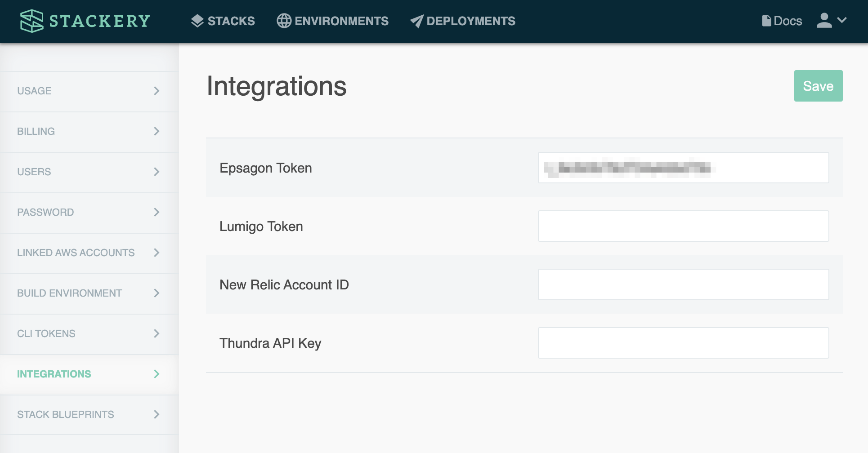The width and height of the screenshot is (868, 453).
Task: Click the Stackery logo icon
Action: click(31, 21)
